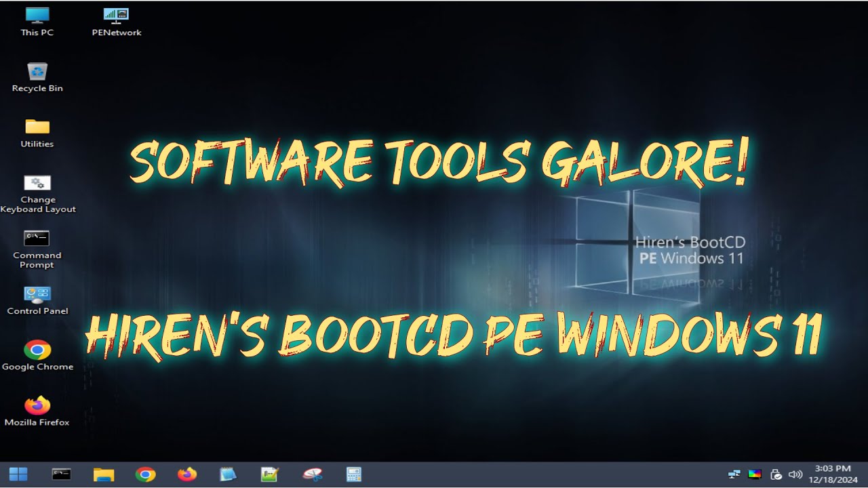Viewport: 868px width, 488px height.
Task: Open the colorful display tray icon
Action: tap(755, 474)
